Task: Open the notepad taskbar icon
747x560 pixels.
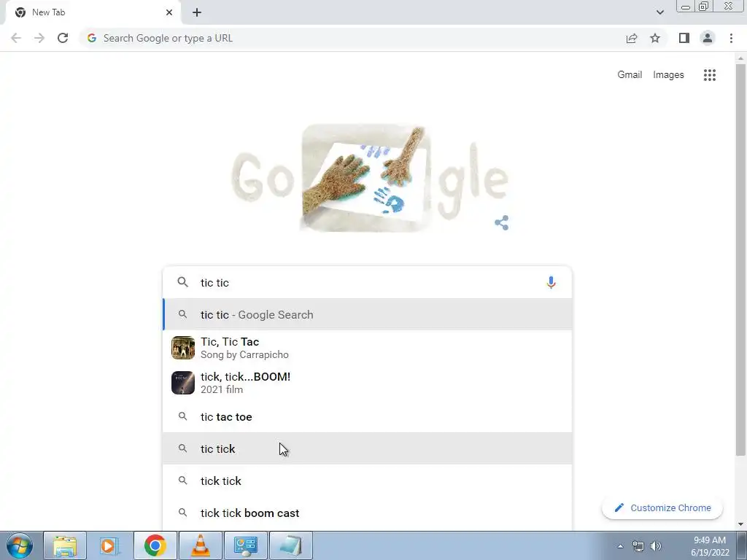Action: click(x=291, y=545)
